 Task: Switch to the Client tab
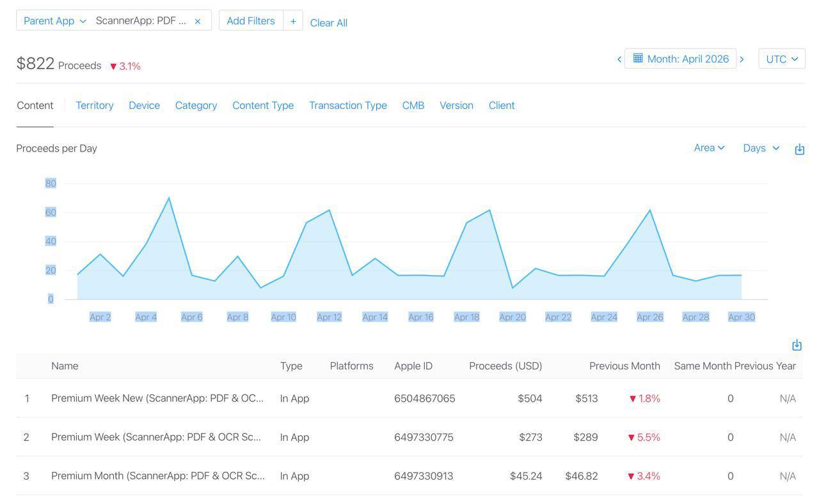pyautogui.click(x=502, y=106)
